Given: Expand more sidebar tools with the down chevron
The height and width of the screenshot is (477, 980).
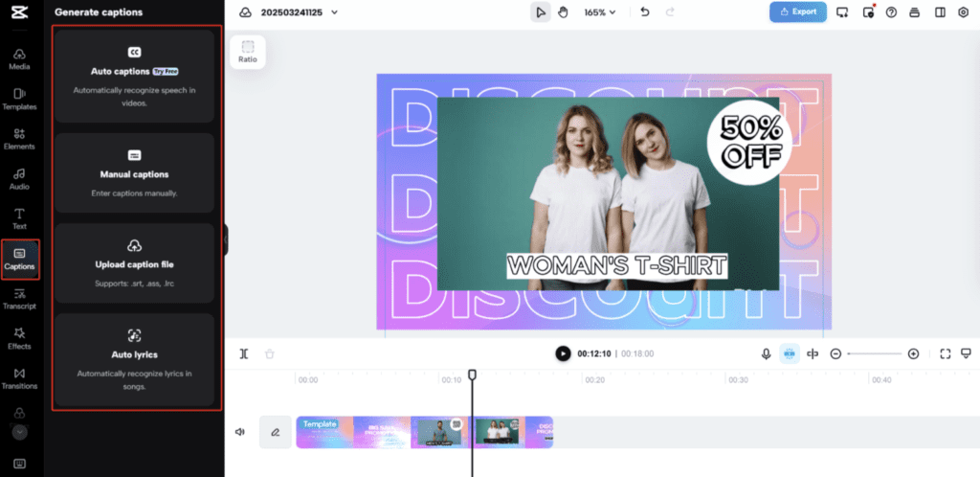Looking at the screenshot, I should 19,432.
